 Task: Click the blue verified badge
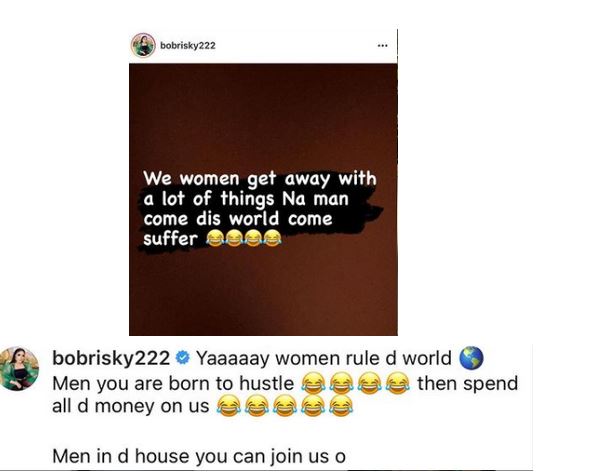point(183,357)
